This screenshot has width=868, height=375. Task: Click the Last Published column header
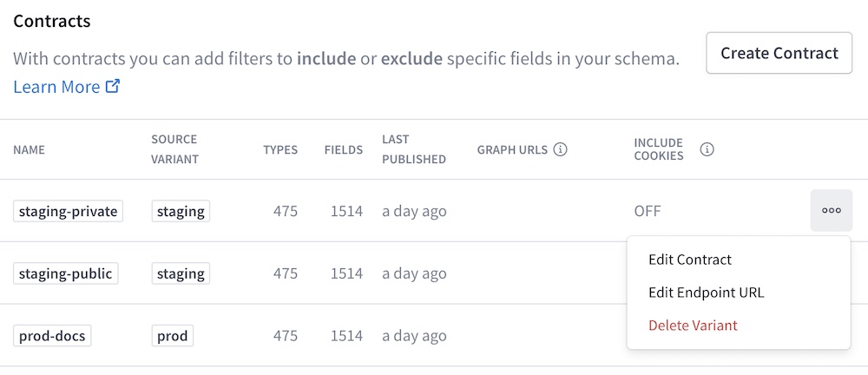(x=413, y=149)
